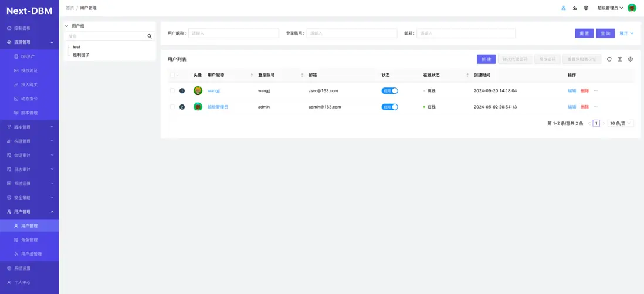
Task: Click 删除 for the wangjj row
Action: tap(585, 90)
